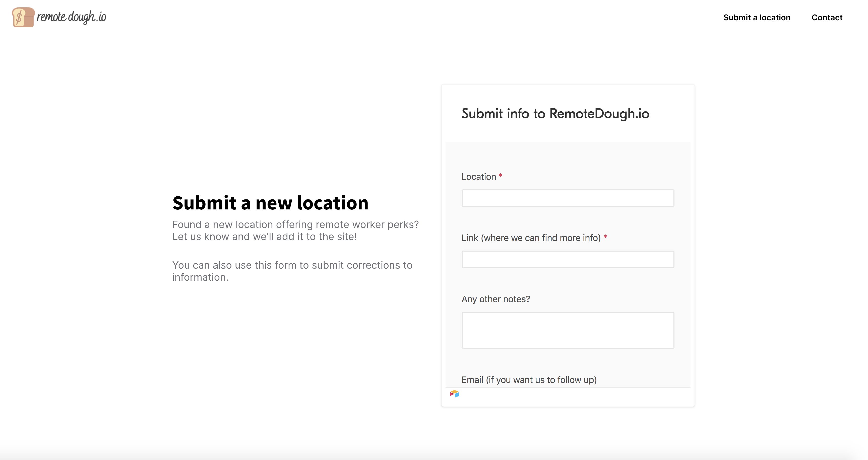Screen dimensions: 868x460
Task: Click the Any other notes label
Action: tap(496, 299)
